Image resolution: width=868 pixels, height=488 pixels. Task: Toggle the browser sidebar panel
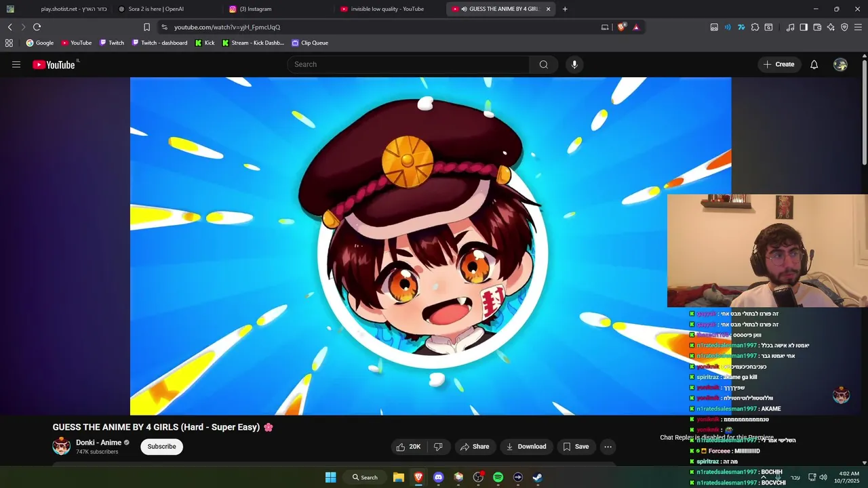click(804, 27)
